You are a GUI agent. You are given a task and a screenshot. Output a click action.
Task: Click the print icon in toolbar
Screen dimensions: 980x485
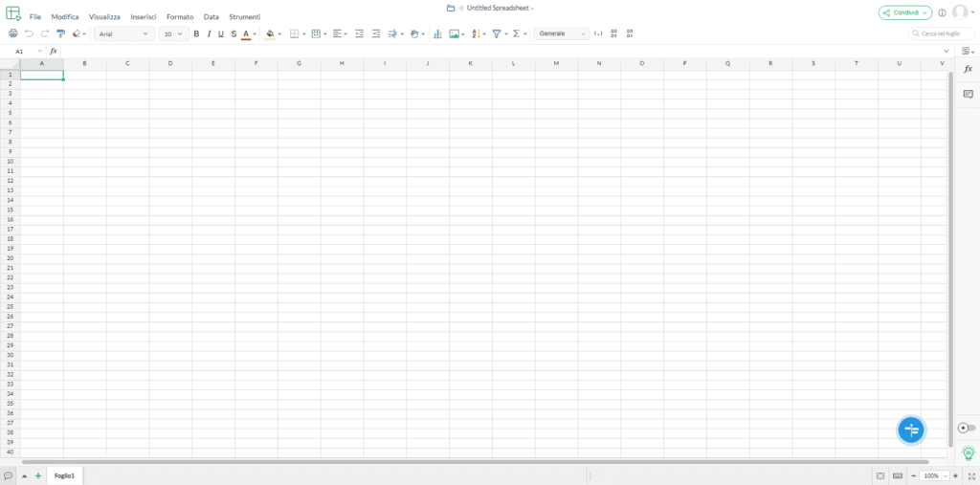[12, 33]
